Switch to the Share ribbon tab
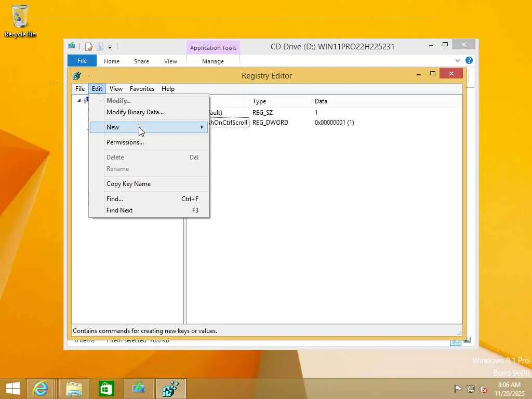Screen dimensions: 532x399 coord(141,61)
